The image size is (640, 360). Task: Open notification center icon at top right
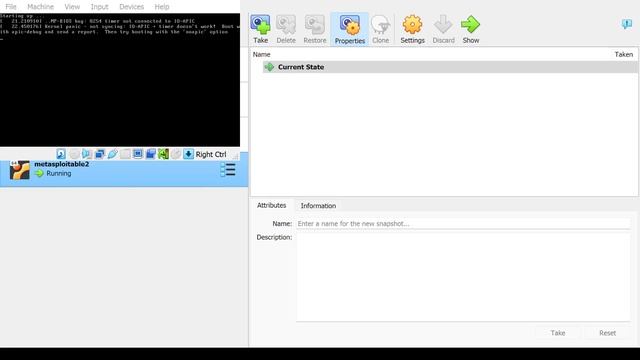point(627,24)
